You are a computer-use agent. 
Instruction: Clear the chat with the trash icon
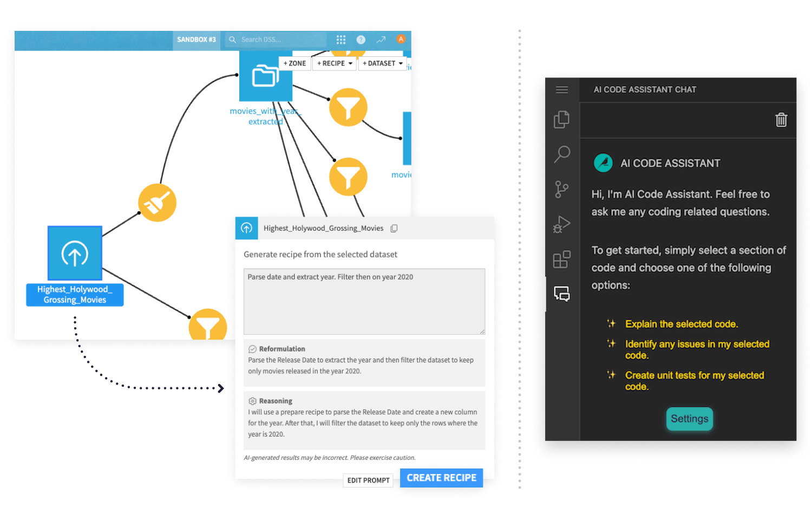click(x=781, y=120)
